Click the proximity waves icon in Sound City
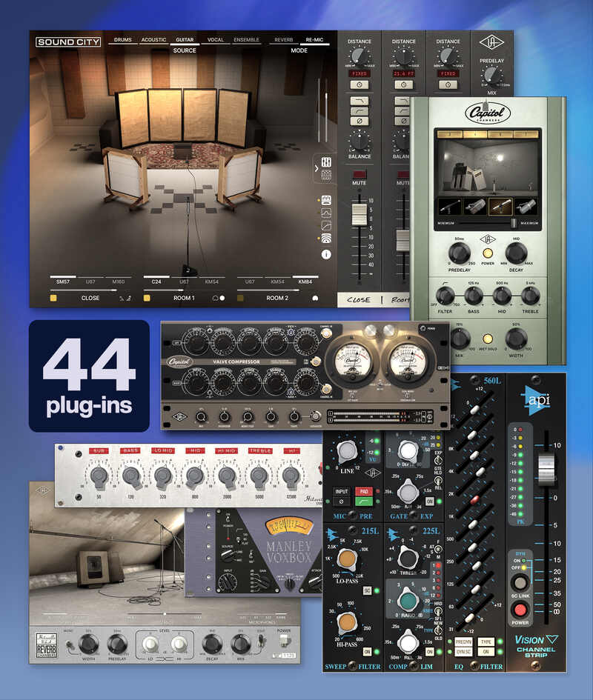The height and width of the screenshot is (700, 593). pyautogui.click(x=326, y=238)
